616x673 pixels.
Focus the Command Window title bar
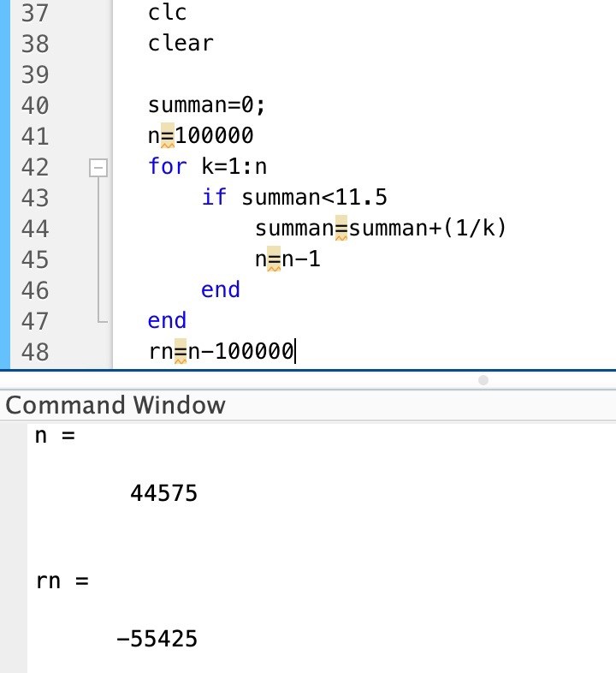115,405
